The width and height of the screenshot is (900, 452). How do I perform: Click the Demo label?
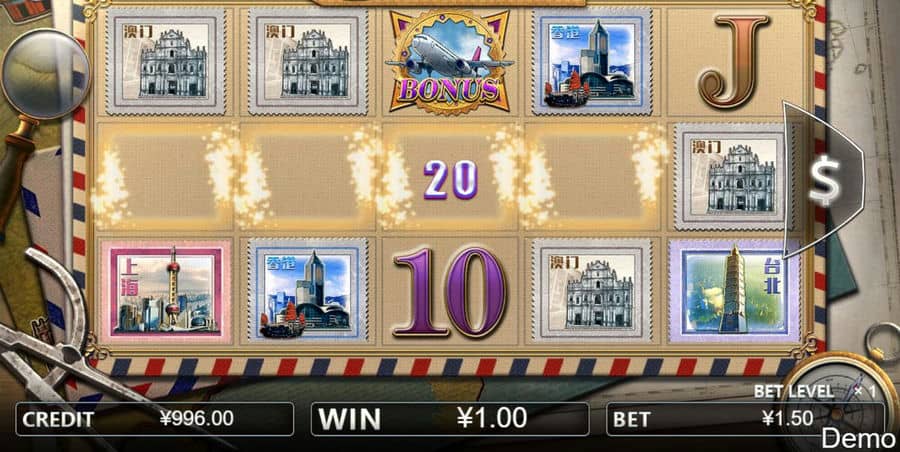pos(858,439)
